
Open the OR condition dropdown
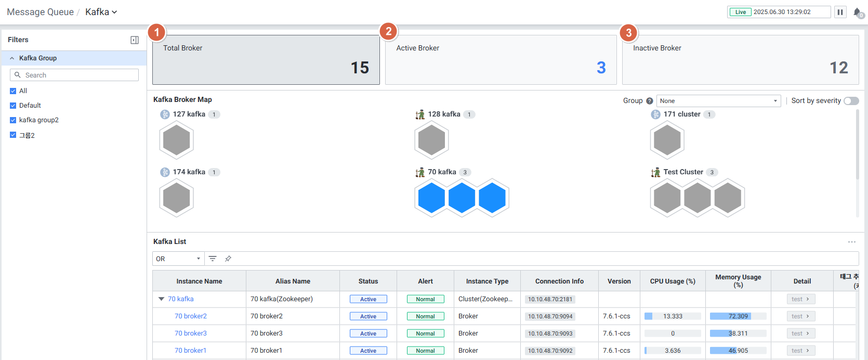pyautogui.click(x=178, y=259)
